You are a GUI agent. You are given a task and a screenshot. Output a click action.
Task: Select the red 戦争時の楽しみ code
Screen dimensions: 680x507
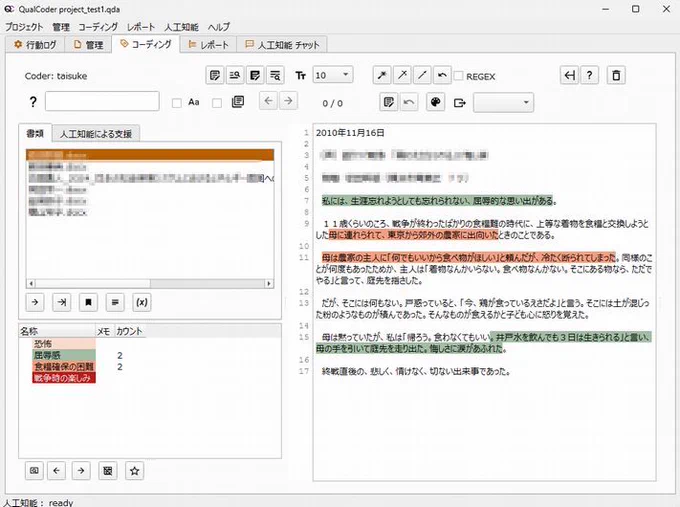[64, 378]
